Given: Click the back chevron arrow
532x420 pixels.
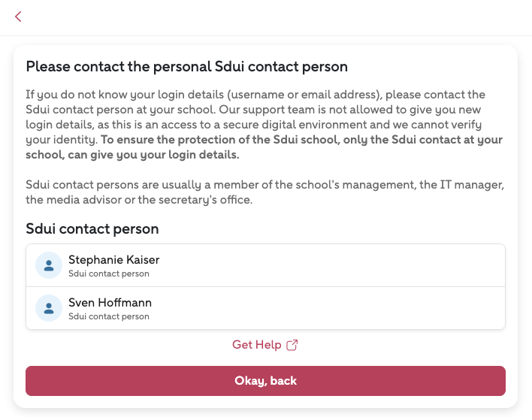Looking at the screenshot, I should 18,17.
